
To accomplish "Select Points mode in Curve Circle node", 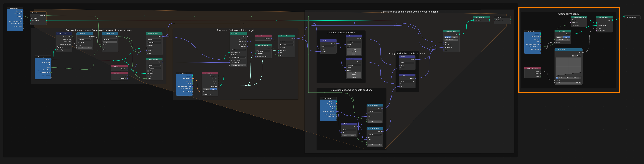I will (559, 37).
